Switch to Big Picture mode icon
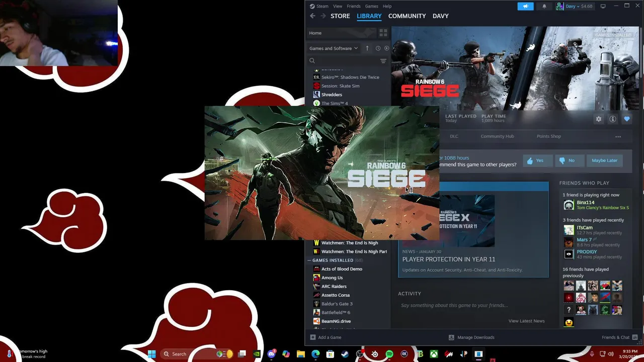 [x=603, y=6]
